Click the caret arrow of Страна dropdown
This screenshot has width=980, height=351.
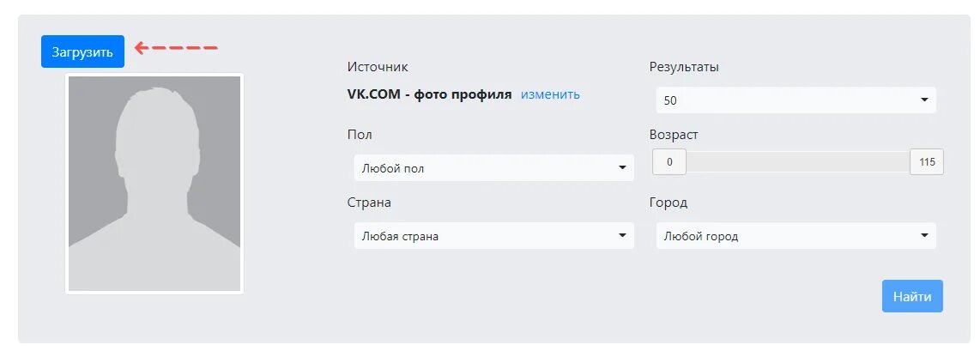[x=622, y=236]
